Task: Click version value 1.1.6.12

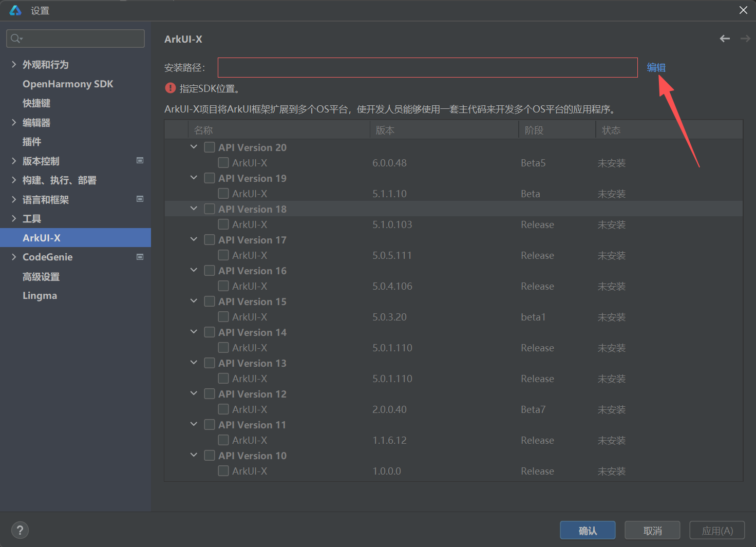Action: (389, 440)
